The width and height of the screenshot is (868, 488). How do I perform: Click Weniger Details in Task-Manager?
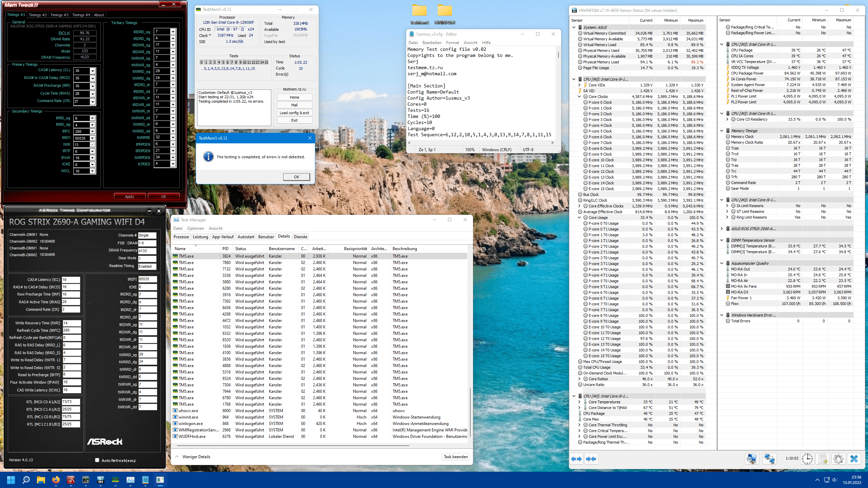coord(193,457)
